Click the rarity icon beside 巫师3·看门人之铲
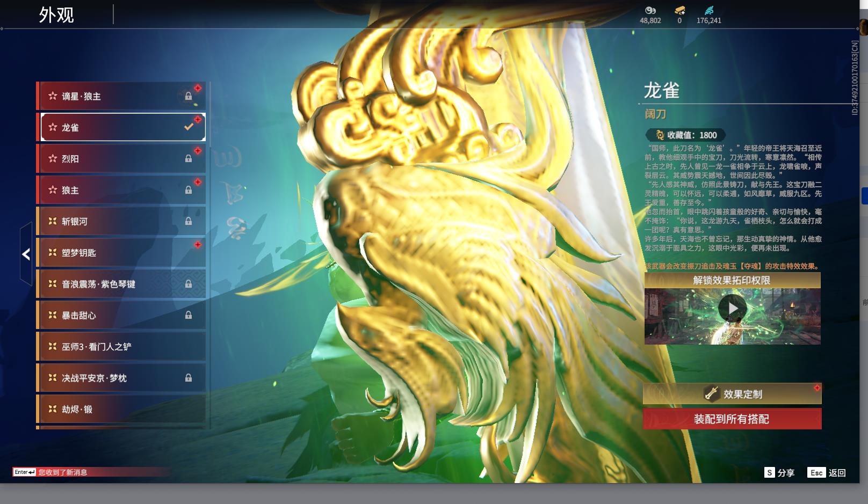The width and height of the screenshot is (868, 504). (x=53, y=346)
